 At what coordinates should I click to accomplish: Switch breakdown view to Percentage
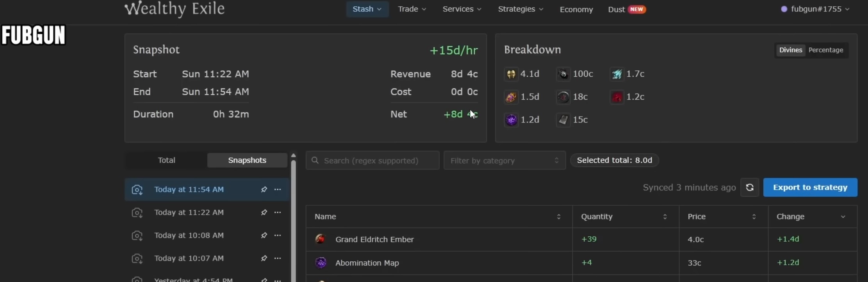826,50
